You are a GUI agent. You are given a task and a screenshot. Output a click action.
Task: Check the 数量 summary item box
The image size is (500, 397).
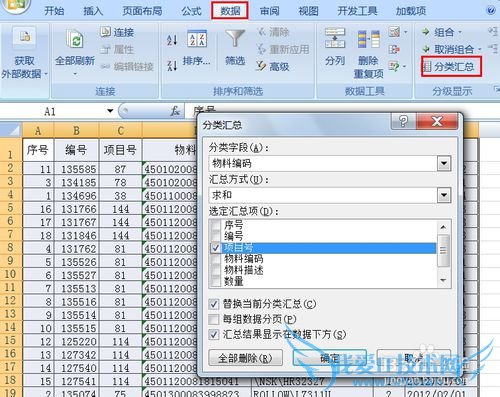(216, 281)
